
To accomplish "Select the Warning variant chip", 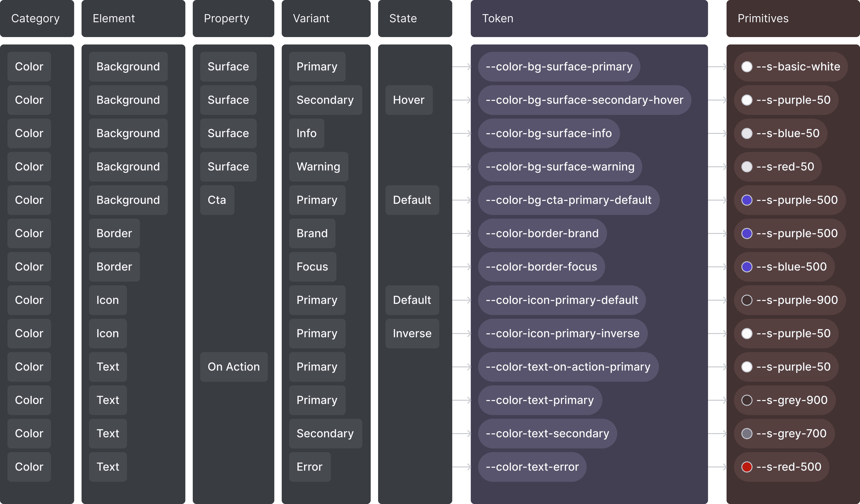I will coord(318,167).
